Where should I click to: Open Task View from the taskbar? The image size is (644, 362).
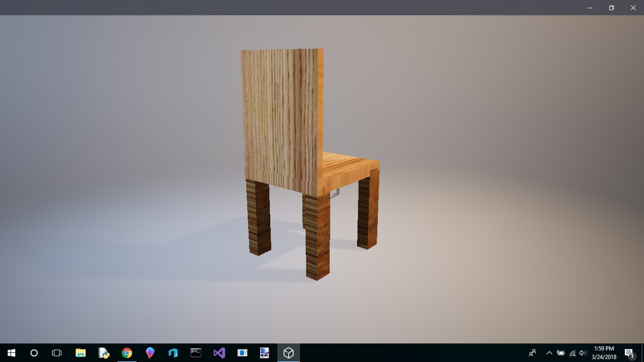click(x=57, y=353)
